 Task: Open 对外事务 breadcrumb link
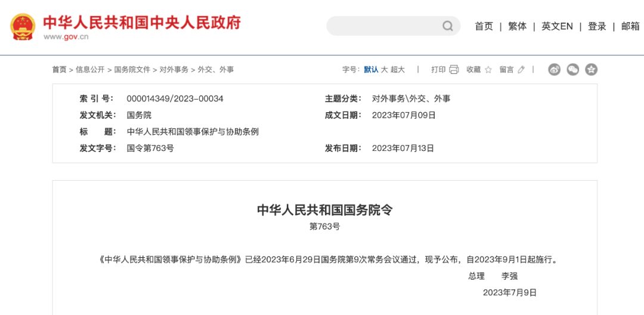click(174, 70)
